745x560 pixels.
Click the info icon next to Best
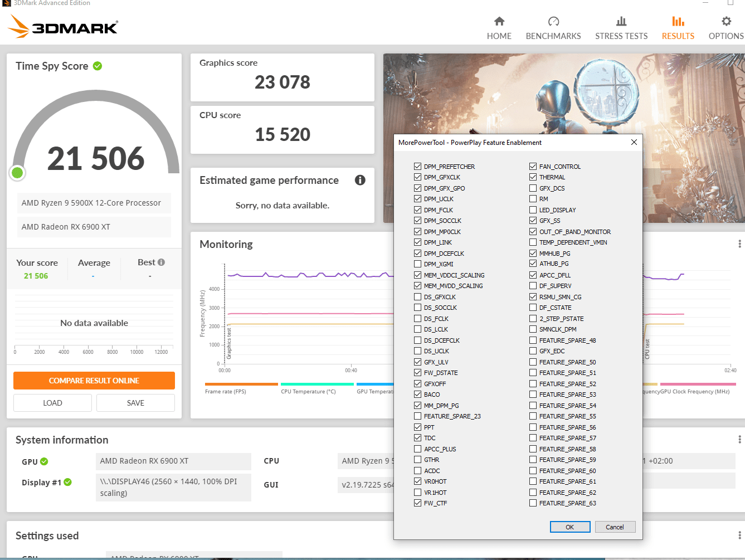click(161, 262)
